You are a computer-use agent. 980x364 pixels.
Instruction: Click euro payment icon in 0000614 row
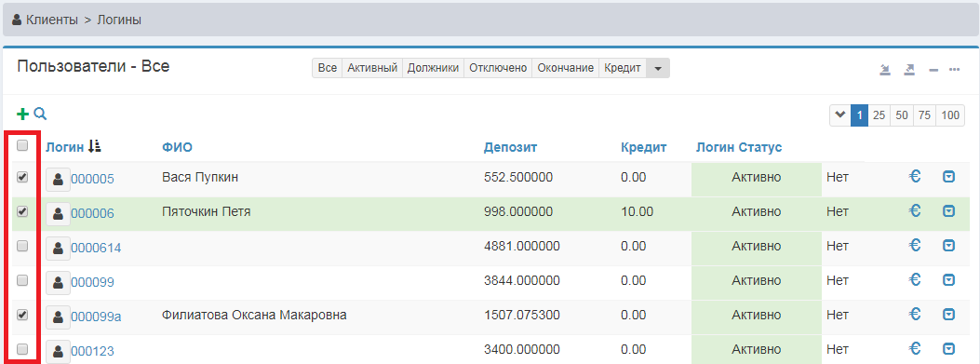tap(915, 246)
